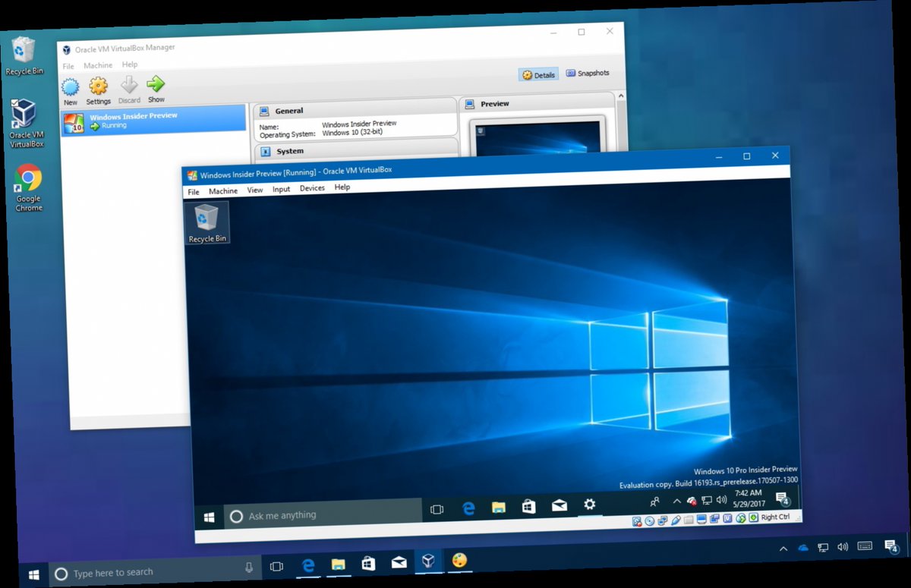Open Help menu in the running VM window
911x588 pixels.
coord(342,187)
